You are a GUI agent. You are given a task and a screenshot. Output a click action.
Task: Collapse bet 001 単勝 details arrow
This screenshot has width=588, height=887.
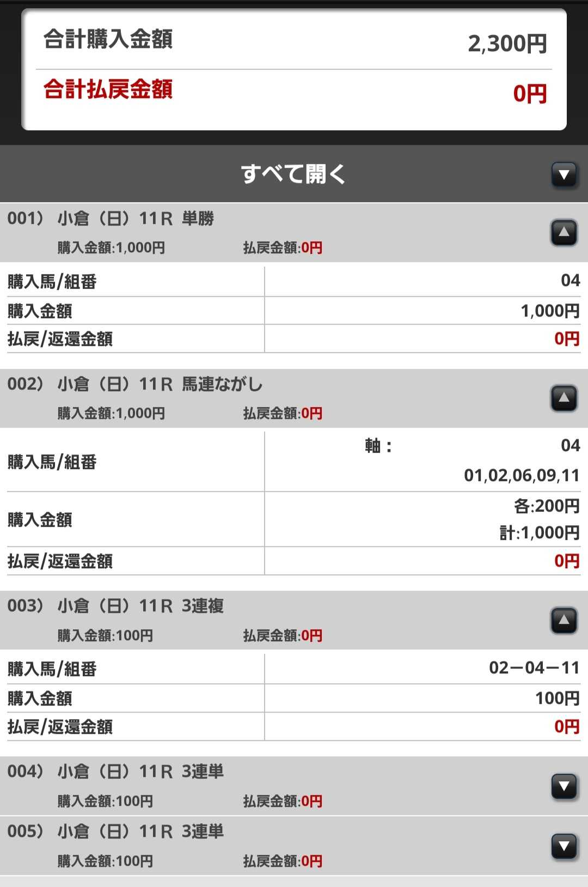point(564,233)
